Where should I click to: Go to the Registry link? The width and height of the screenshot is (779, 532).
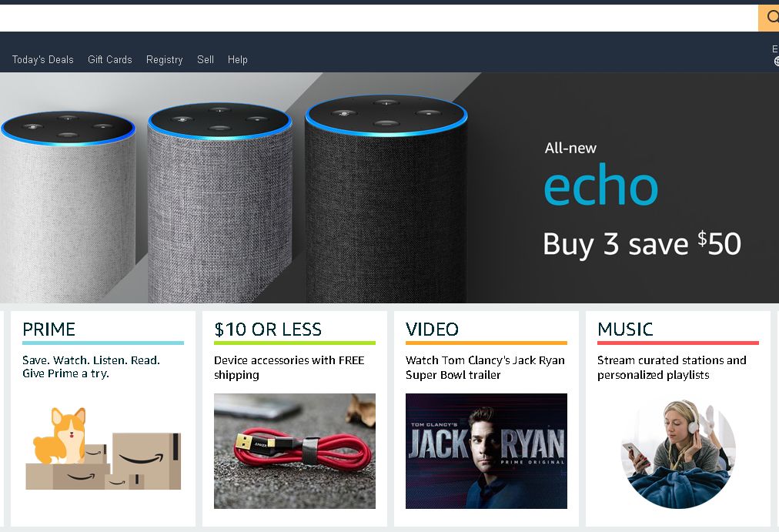click(x=165, y=59)
